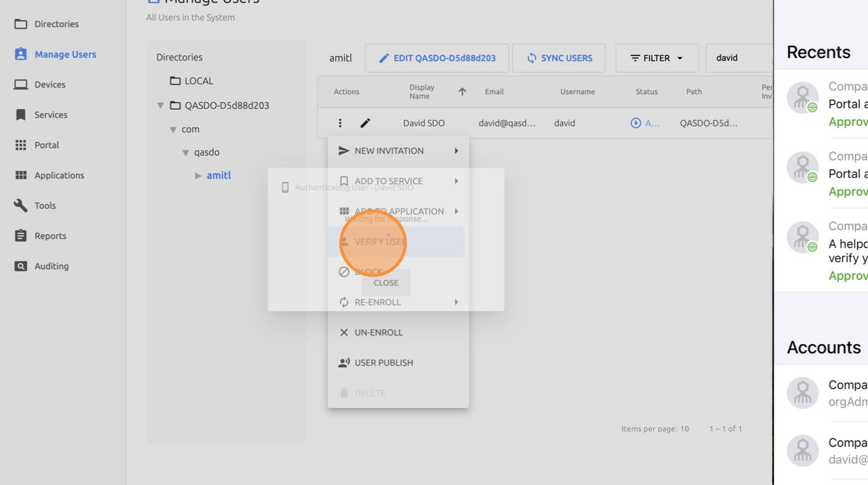Viewport: 868px width, 485px height.
Task: Open Applications in the sidebar
Action: pyautogui.click(x=49, y=175)
